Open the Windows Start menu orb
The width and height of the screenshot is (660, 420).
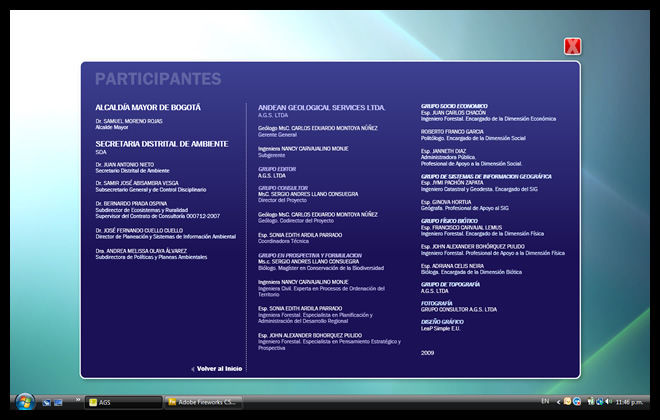coord(24,402)
